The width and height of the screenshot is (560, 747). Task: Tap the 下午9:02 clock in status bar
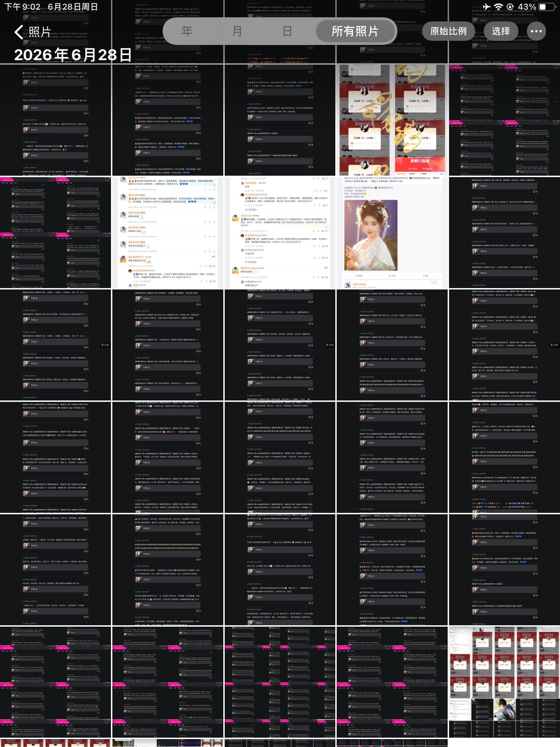pos(22,7)
